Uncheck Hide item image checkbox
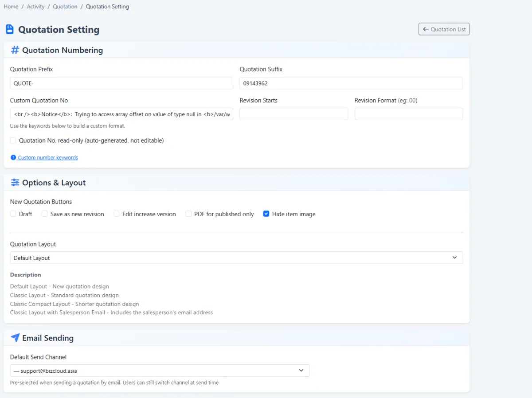Screen dimensions: 532x398 coord(266,214)
